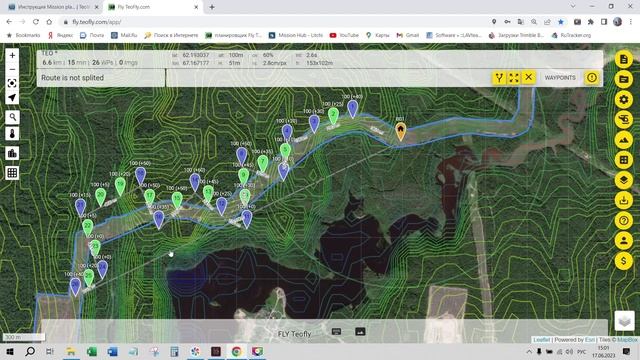
Task: Click the Esri attribution link
Action: [590, 340]
